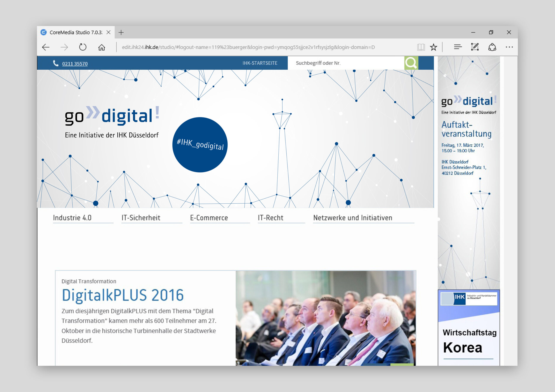
Task: Go back with the browser back arrow
Action: coord(46,47)
